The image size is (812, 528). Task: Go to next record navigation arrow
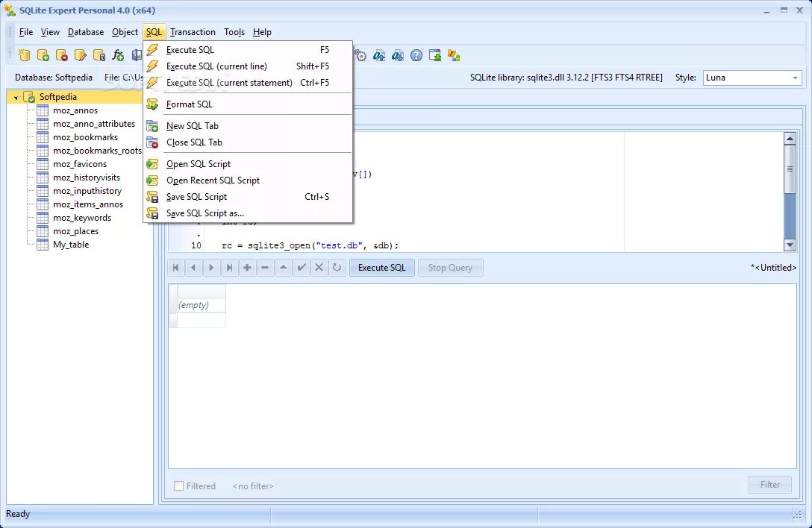point(211,268)
